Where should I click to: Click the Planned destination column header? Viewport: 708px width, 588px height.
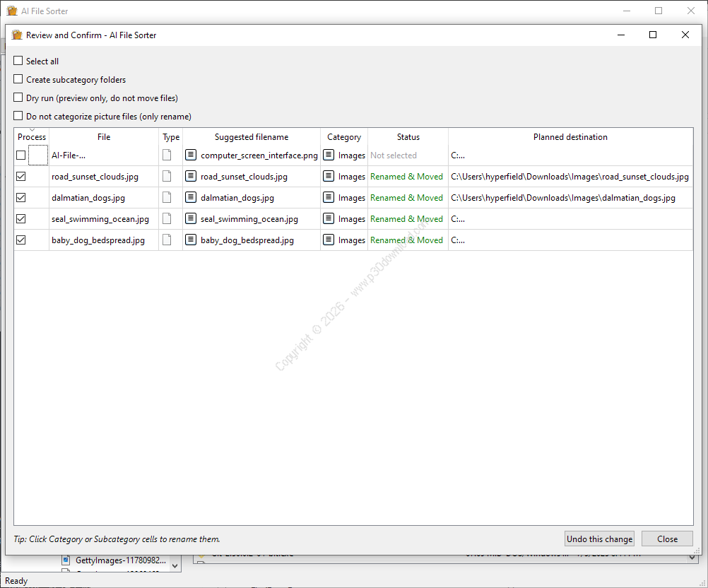pos(570,137)
